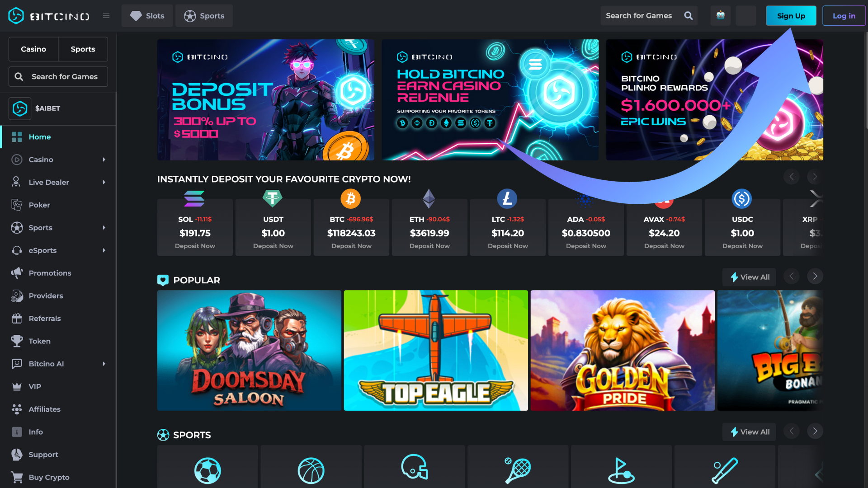The image size is (868, 488).
Task: Click the Sign Up button
Action: click(791, 16)
